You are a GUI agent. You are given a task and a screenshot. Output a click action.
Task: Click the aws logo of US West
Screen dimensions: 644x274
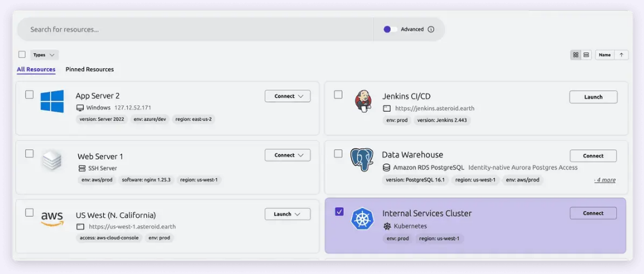pyautogui.click(x=52, y=219)
